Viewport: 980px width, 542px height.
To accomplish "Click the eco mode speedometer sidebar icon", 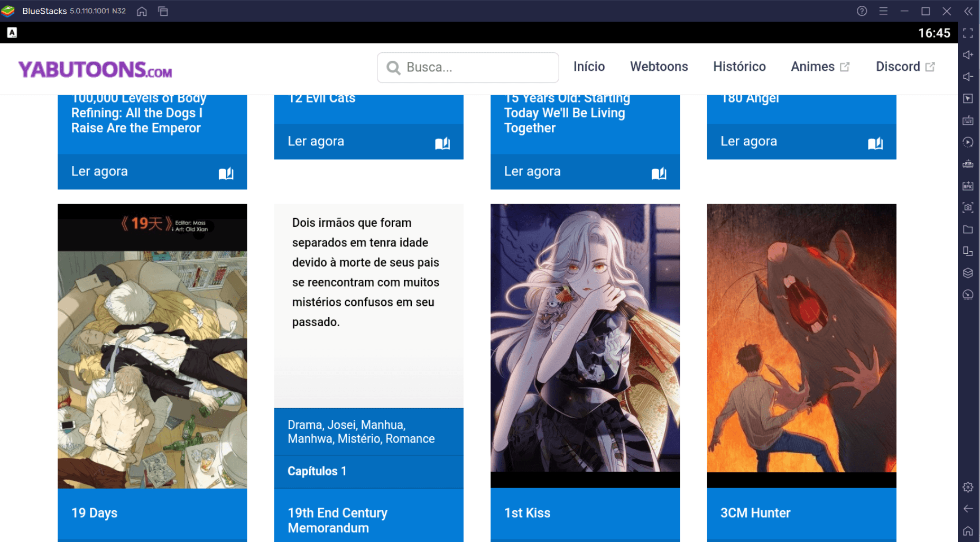I will click(968, 295).
